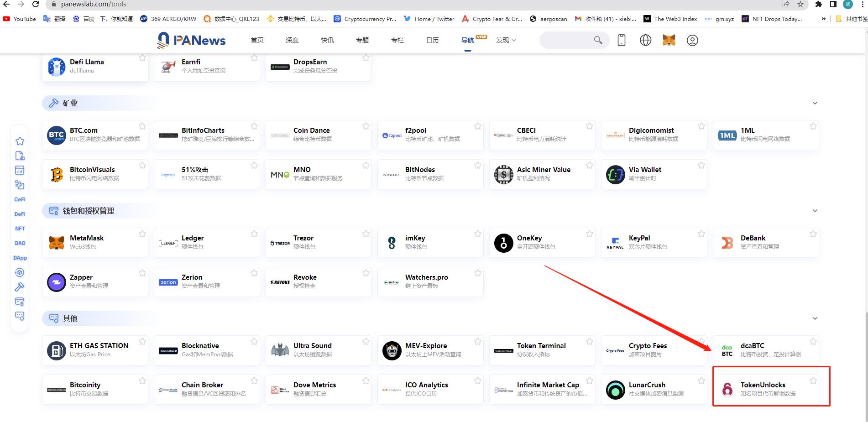Click the calendar icon in left sidebar
Image resolution: width=868 pixels, height=422 pixels.
(x=20, y=170)
